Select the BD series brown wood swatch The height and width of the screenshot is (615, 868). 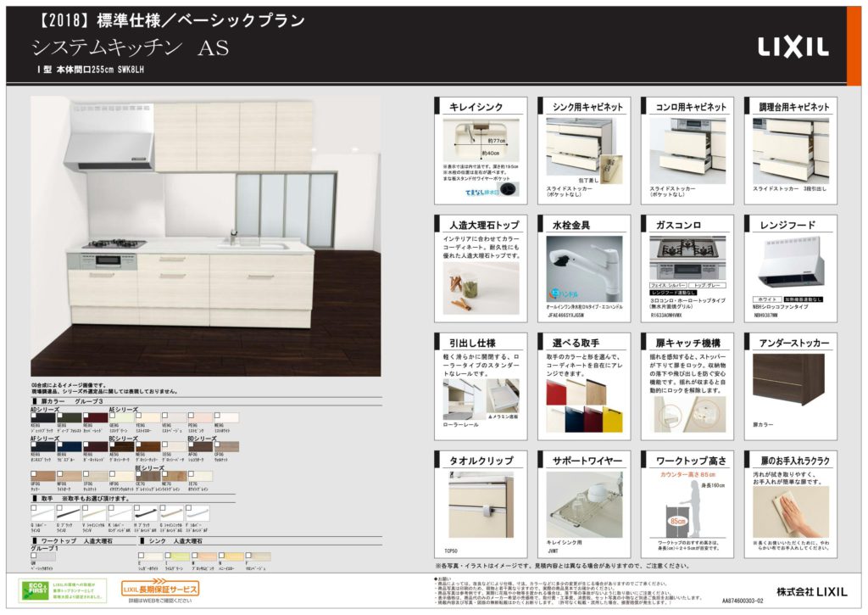pos(200,446)
